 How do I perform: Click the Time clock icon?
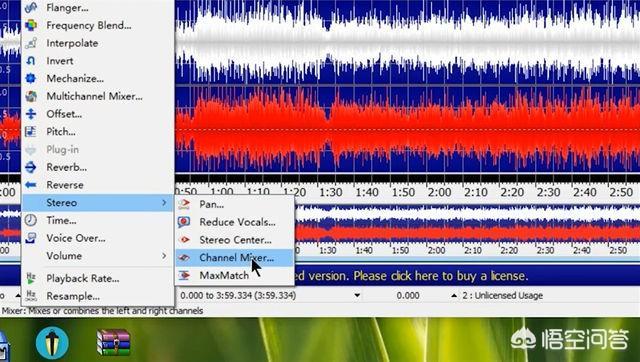(x=31, y=220)
